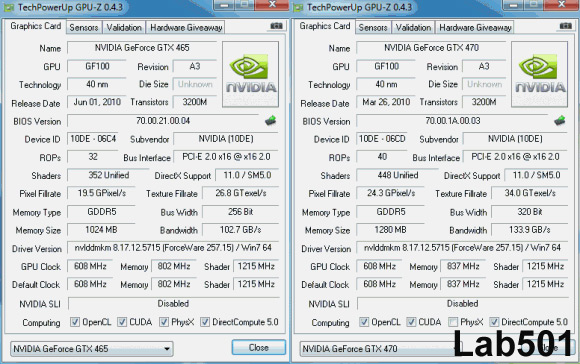Viewport: 580px width, 364px height.
Task: Click Driver Version field in GTX 465 window
Action: (173, 247)
